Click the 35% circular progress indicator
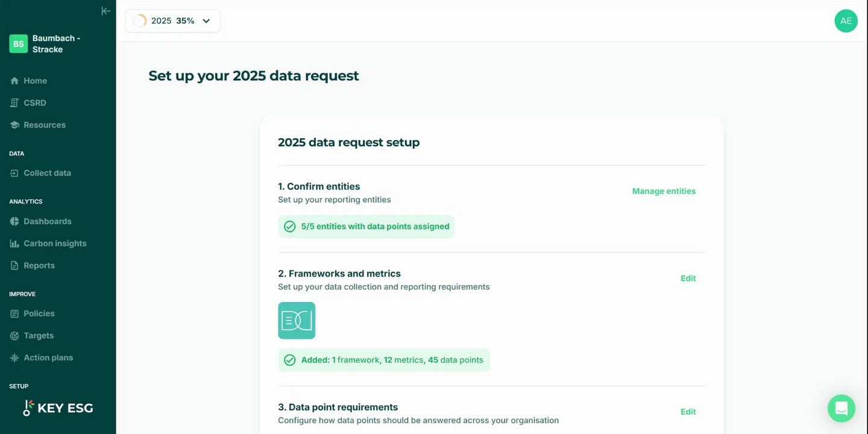The height and width of the screenshot is (434, 868). tap(140, 21)
